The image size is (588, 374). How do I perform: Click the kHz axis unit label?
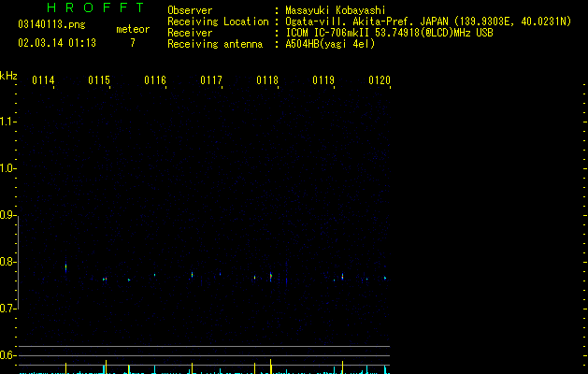pos(8,76)
